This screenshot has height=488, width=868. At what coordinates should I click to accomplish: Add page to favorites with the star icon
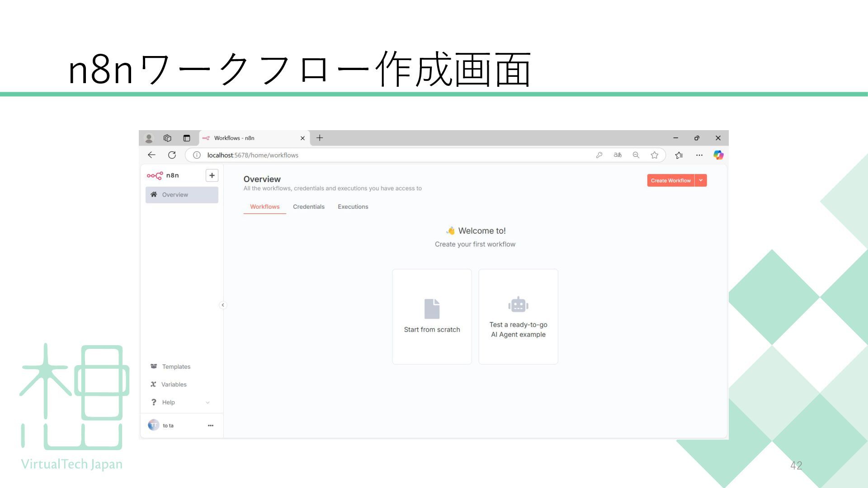tap(654, 155)
